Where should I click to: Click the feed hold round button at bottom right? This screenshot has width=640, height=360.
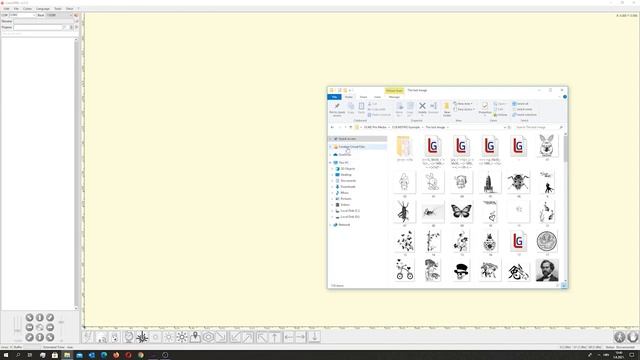[x=633, y=337]
